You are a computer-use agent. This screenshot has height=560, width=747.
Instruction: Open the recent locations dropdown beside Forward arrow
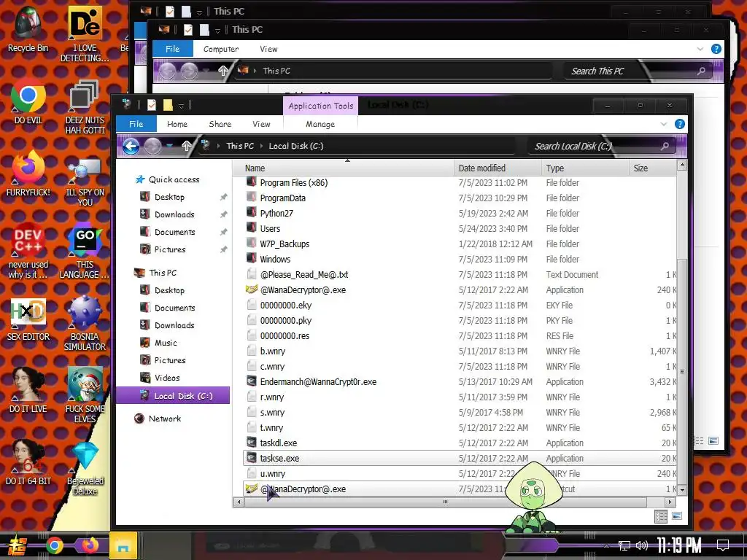pyautogui.click(x=169, y=146)
